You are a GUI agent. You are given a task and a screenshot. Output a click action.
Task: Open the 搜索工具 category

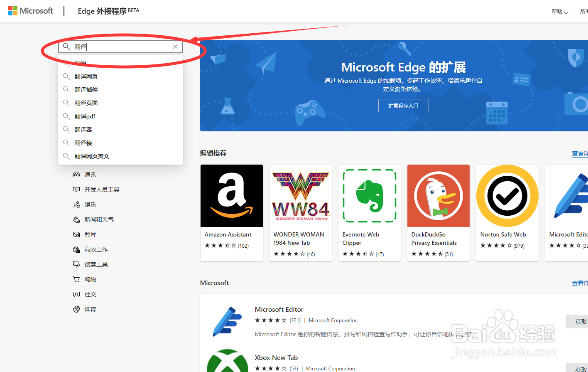click(96, 264)
